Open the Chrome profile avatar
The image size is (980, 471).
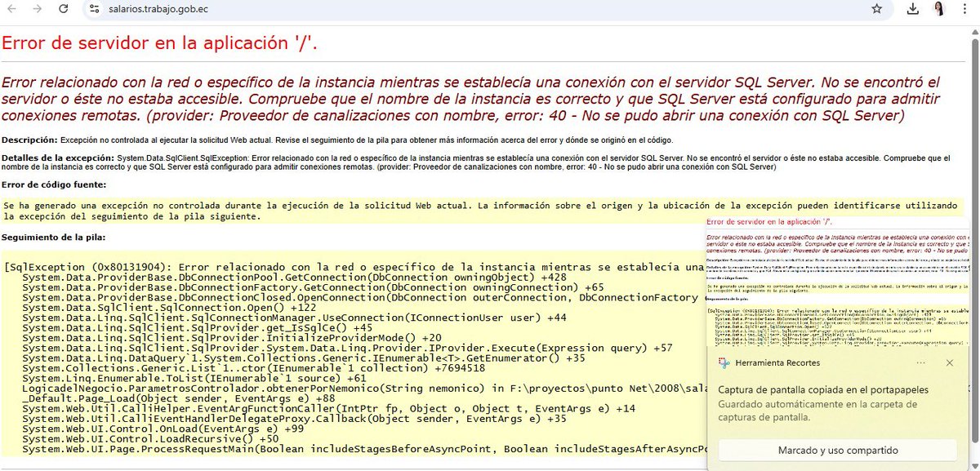click(x=939, y=9)
